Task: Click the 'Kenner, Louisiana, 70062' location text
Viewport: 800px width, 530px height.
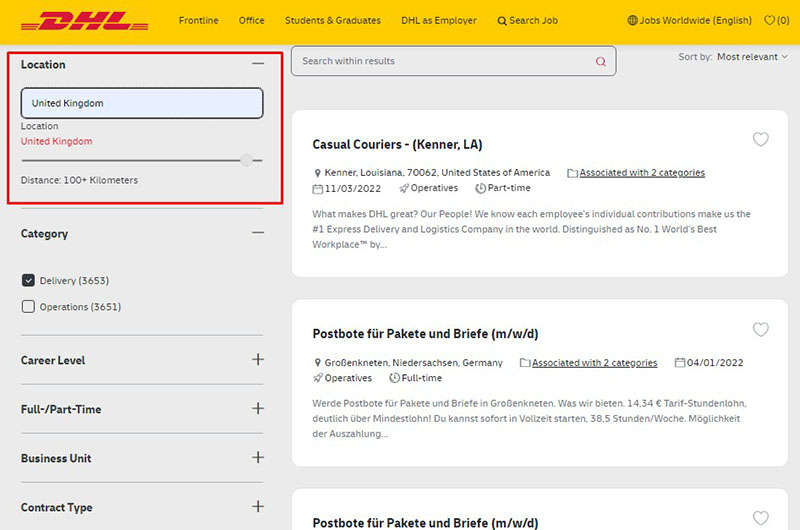Action: pyautogui.click(x=437, y=173)
